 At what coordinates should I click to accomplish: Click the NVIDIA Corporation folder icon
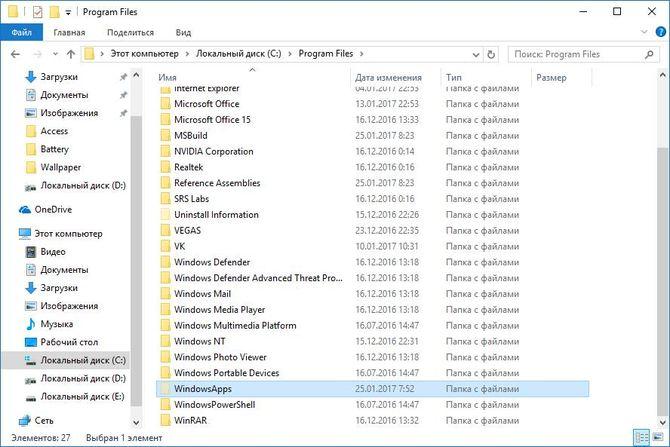coord(165,151)
